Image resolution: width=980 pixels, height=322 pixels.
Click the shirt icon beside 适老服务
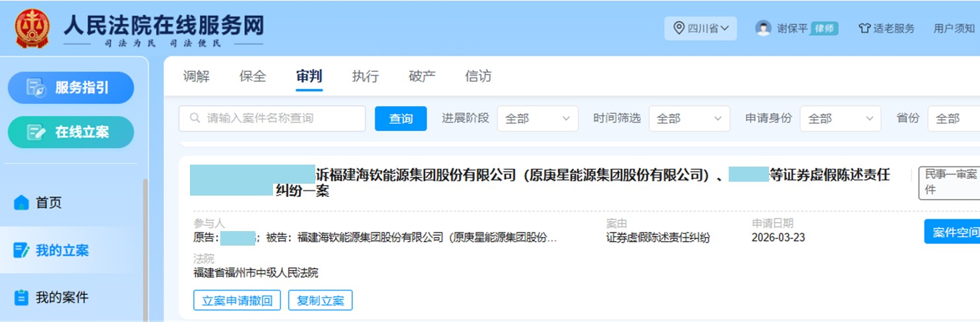click(864, 28)
